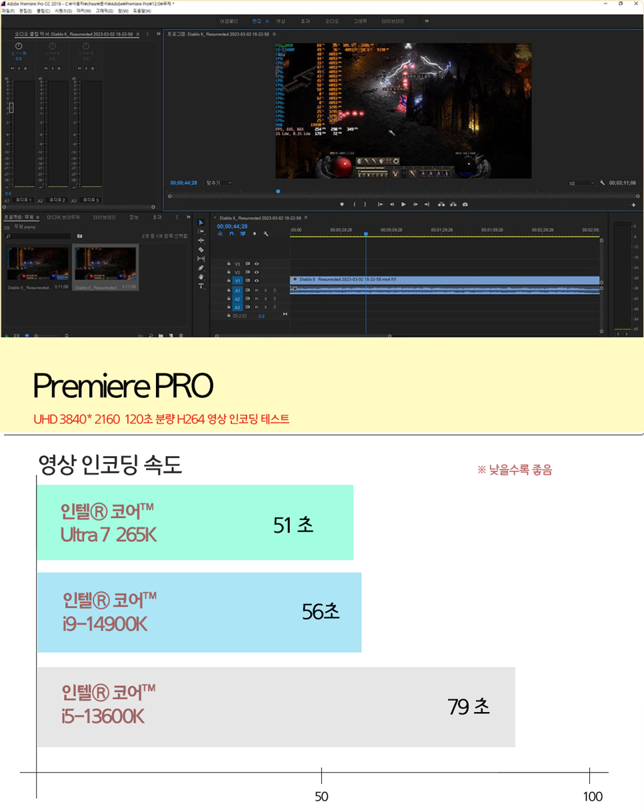Toggle the A3 track target button

pyautogui.click(x=237, y=307)
